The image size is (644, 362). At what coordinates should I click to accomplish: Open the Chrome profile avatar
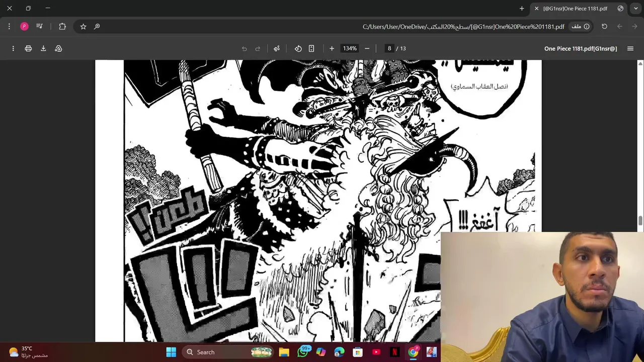click(x=24, y=26)
